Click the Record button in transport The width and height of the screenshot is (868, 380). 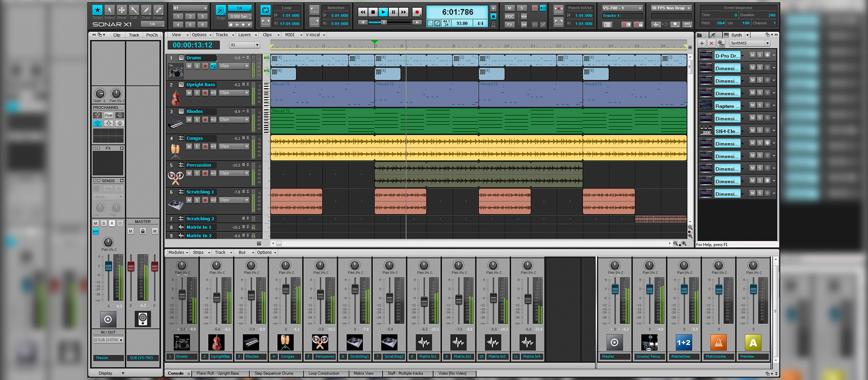417,12
